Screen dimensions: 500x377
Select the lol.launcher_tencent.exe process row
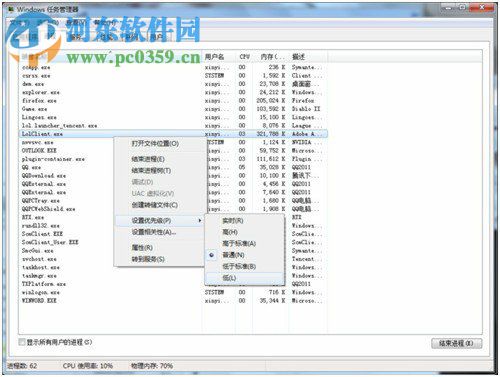(173, 126)
